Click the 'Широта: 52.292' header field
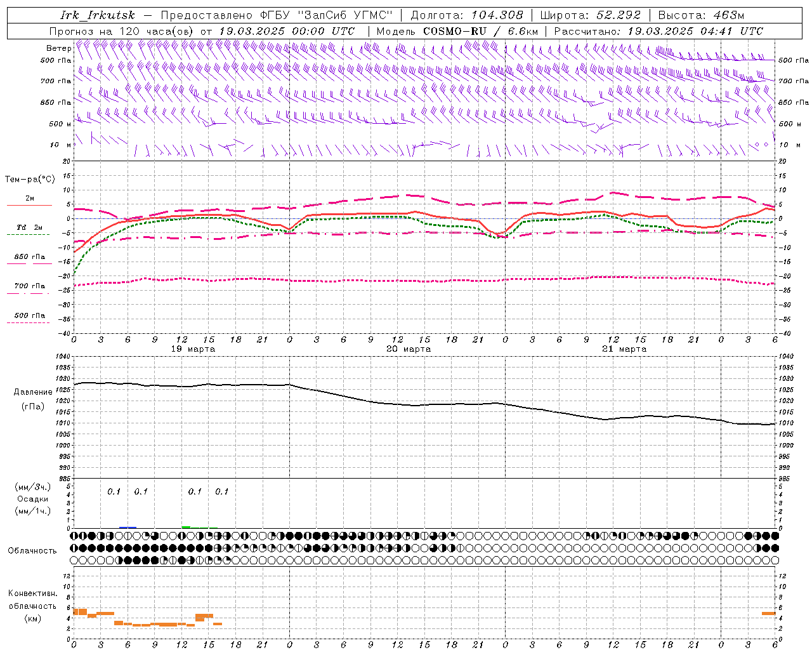The image size is (812, 650). click(x=591, y=15)
